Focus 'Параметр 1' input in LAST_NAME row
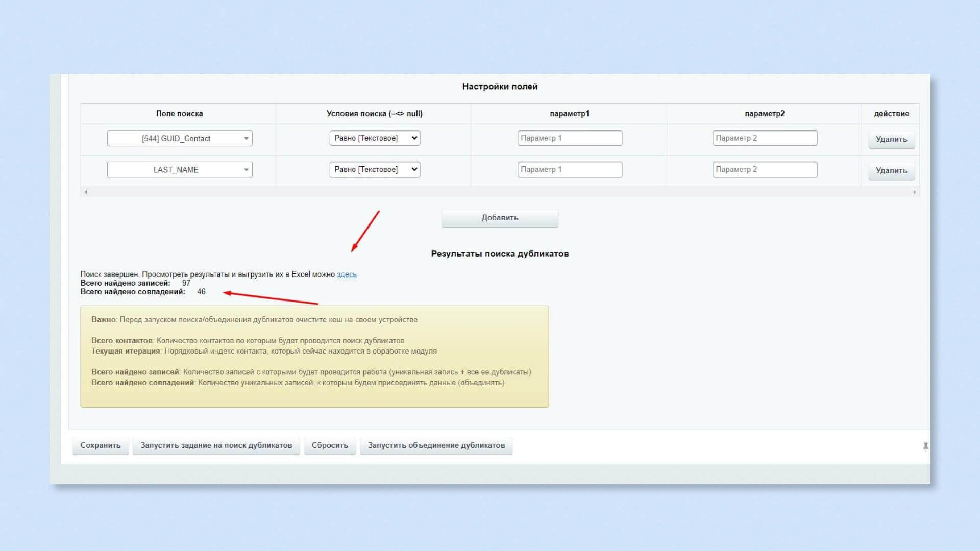 click(570, 170)
